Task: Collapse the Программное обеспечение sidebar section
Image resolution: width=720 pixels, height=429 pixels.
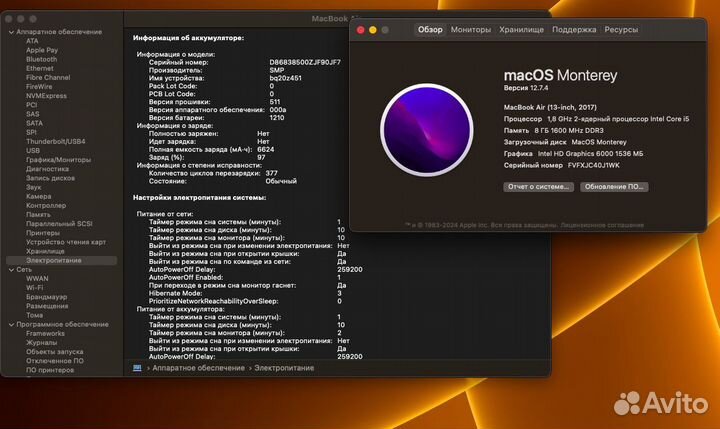Action: (x=10, y=325)
